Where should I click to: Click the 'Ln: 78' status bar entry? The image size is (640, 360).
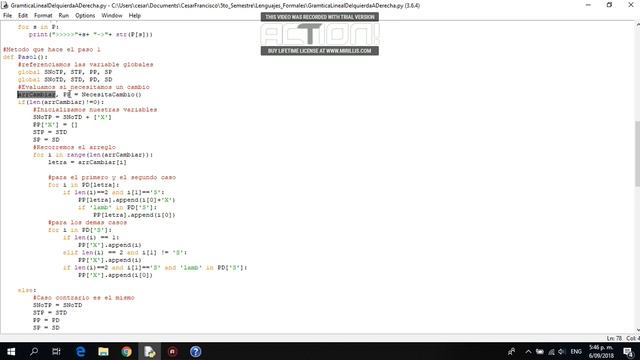pyautogui.click(x=614, y=338)
